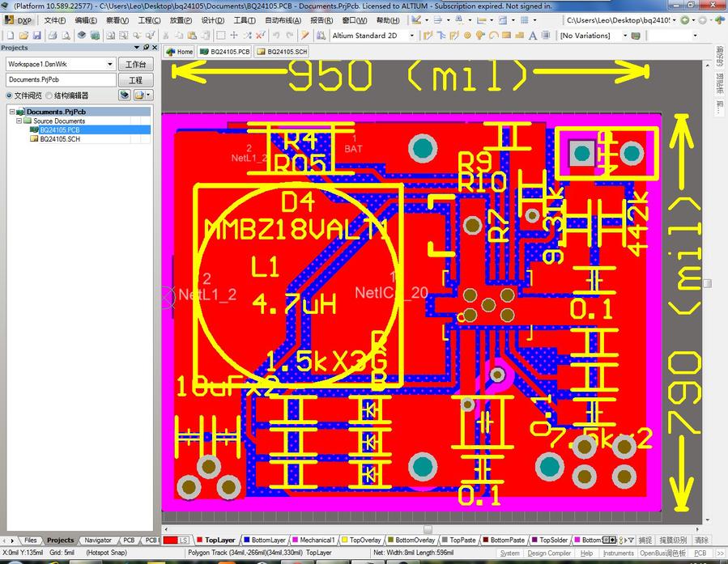Click the Place String text tool
The width and height of the screenshot is (728, 564).
pyautogui.click(x=533, y=36)
